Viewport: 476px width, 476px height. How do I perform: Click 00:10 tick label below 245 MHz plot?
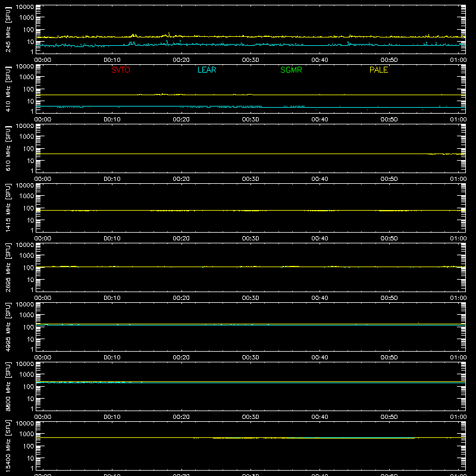[x=112, y=60]
